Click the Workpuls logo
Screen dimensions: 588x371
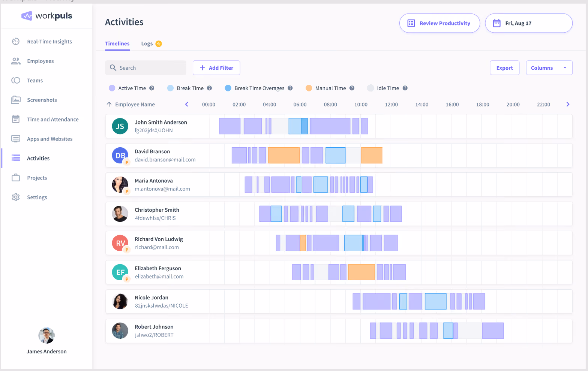[x=47, y=16]
